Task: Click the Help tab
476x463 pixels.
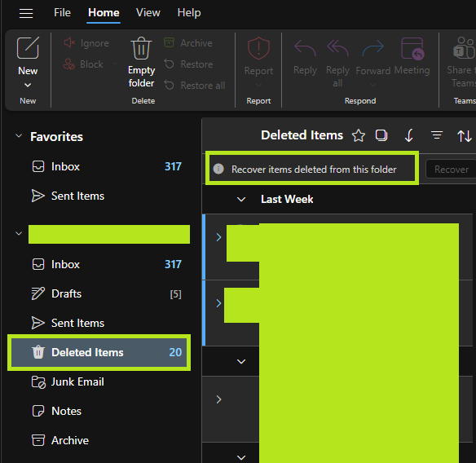Action: tap(189, 13)
